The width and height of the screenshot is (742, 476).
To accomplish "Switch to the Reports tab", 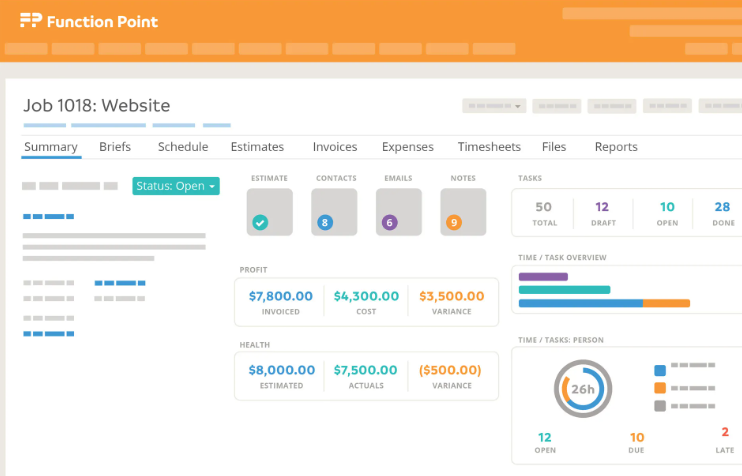I will coord(616,147).
